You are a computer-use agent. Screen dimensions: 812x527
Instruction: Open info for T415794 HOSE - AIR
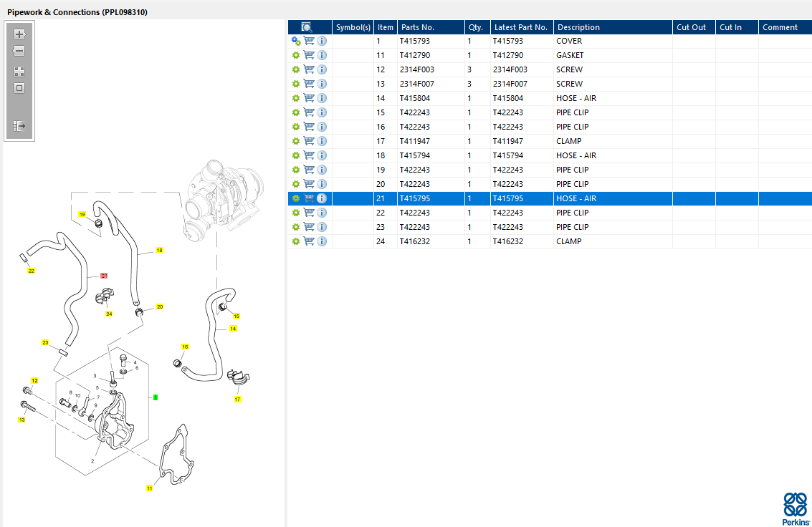[322, 155]
